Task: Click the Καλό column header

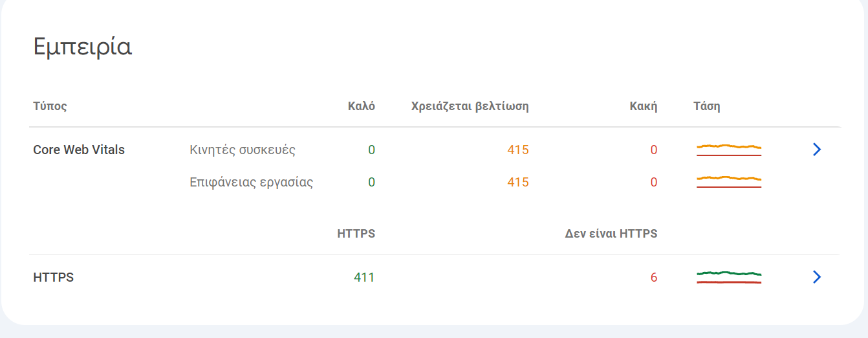Action: pos(361,106)
